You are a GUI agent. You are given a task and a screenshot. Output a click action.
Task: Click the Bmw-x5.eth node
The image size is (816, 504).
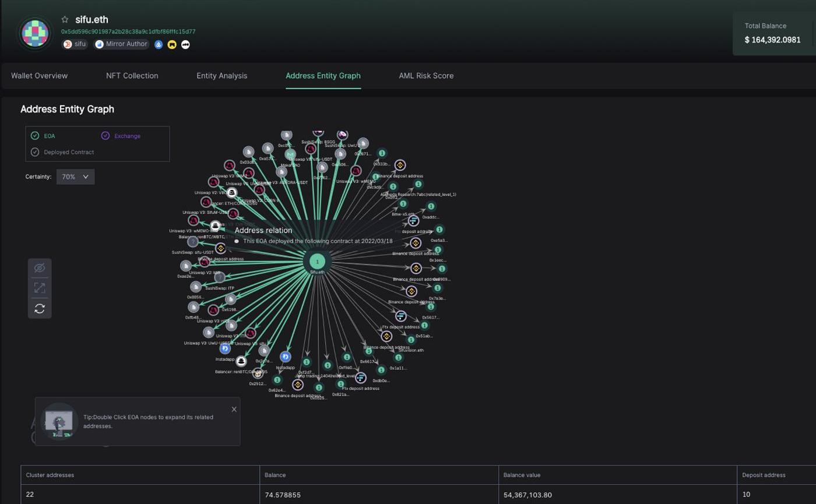point(403,204)
